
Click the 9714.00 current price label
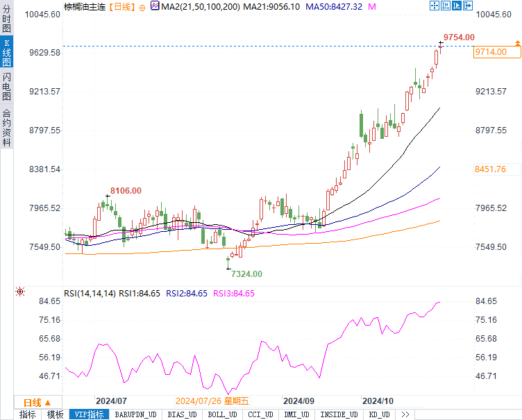coord(490,52)
